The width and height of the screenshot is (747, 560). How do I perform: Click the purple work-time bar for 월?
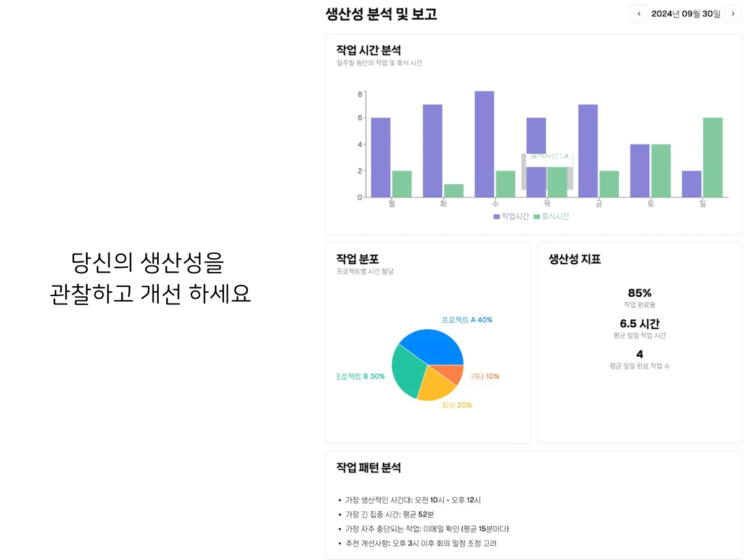pyautogui.click(x=381, y=157)
